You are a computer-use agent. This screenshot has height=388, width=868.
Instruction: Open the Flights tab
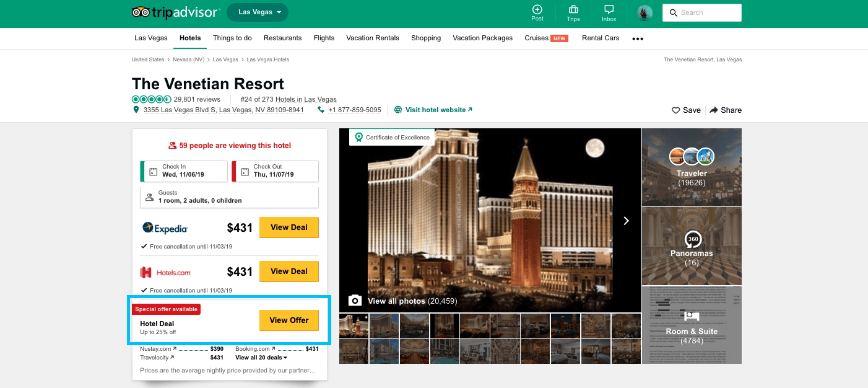[324, 38]
